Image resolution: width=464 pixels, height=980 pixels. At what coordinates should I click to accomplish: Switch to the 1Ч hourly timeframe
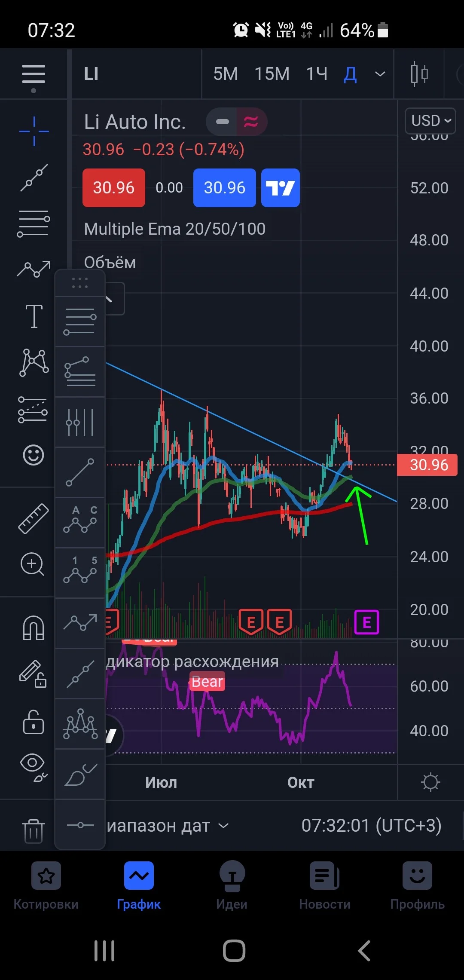pyautogui.click(x=317, y=74)
